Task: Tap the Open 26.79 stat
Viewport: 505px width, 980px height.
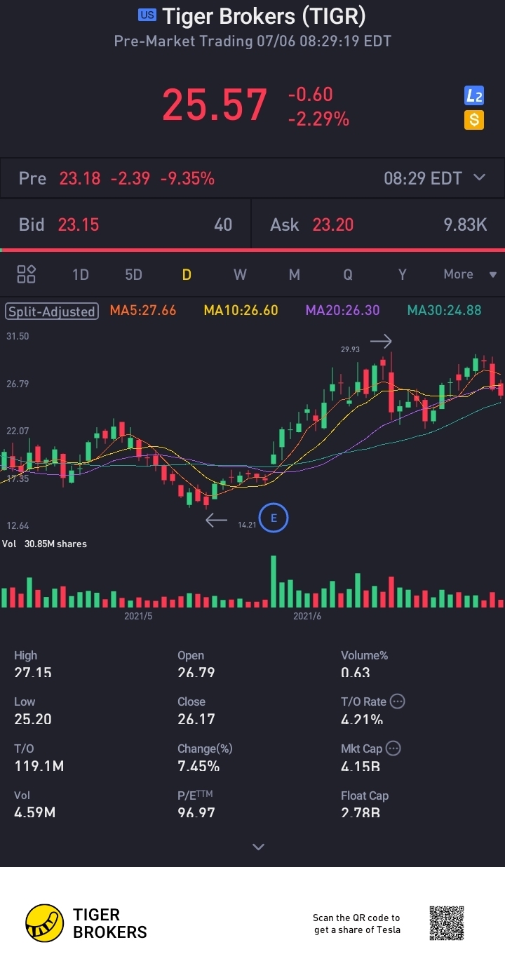Action: 196,664
